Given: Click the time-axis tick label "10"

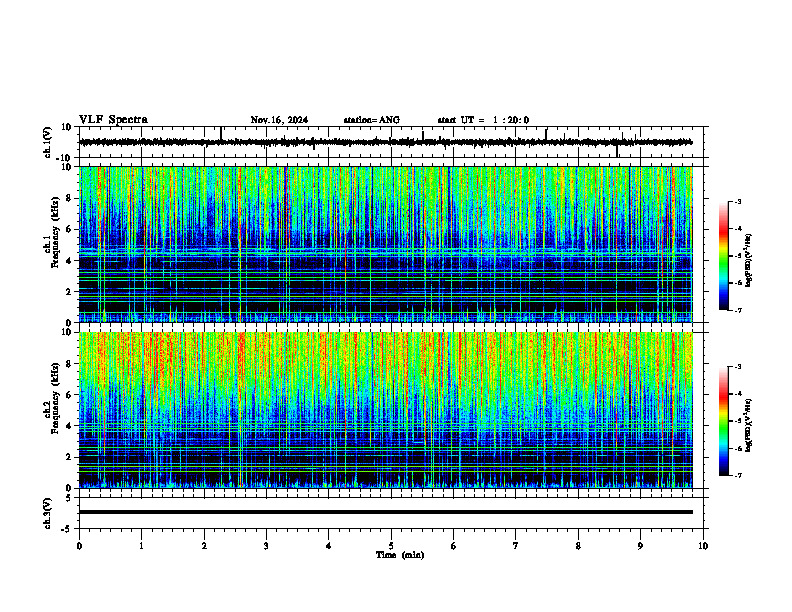Looking at the screenshot, I should 703,546.
